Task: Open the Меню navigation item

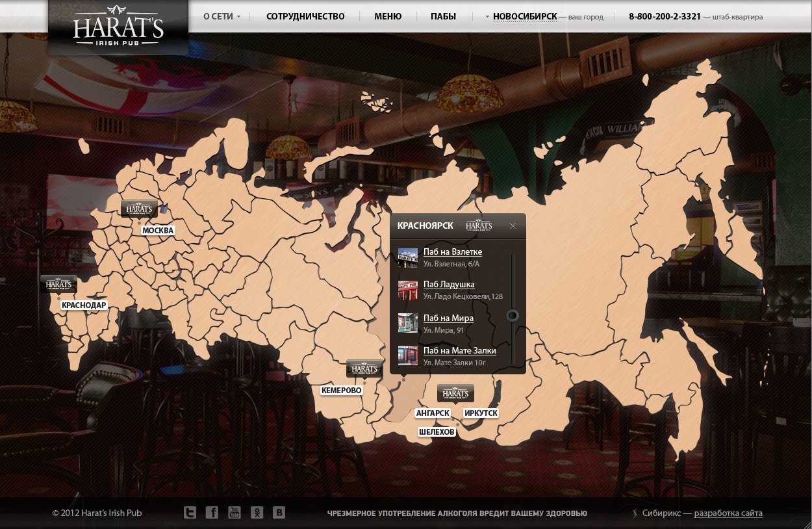Action: point(388,17)
